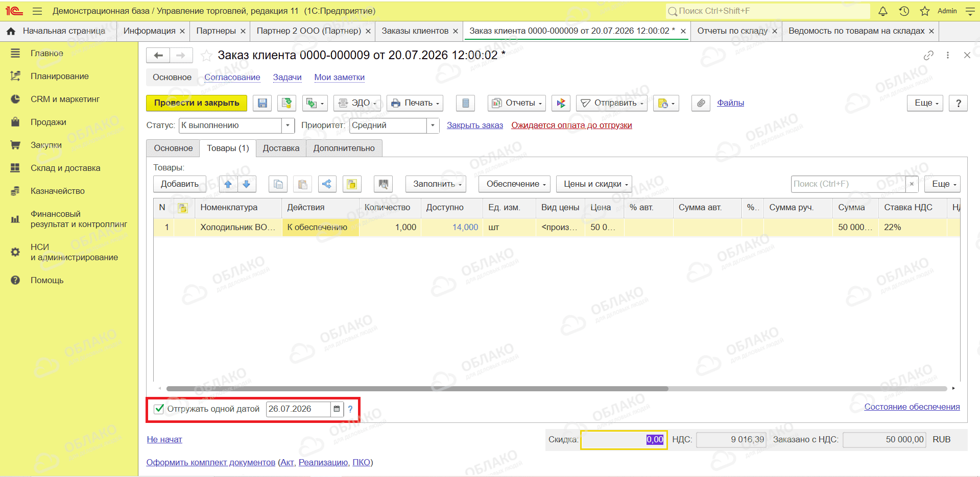Viewport: 980px width, 477px height.
Task: Go back with the left arrow button
Action: click(x=158, y=55)
